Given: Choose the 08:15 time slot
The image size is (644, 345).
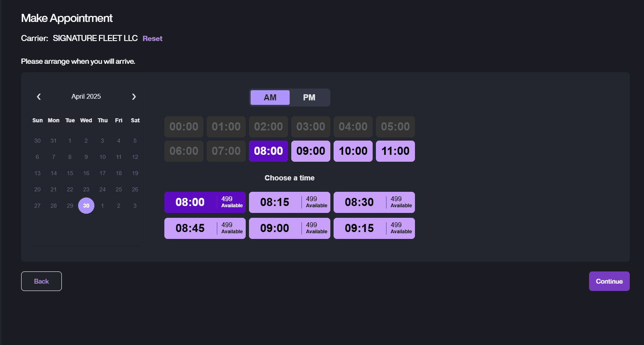Looking at the screenshot, I should [x=290, y=202].
